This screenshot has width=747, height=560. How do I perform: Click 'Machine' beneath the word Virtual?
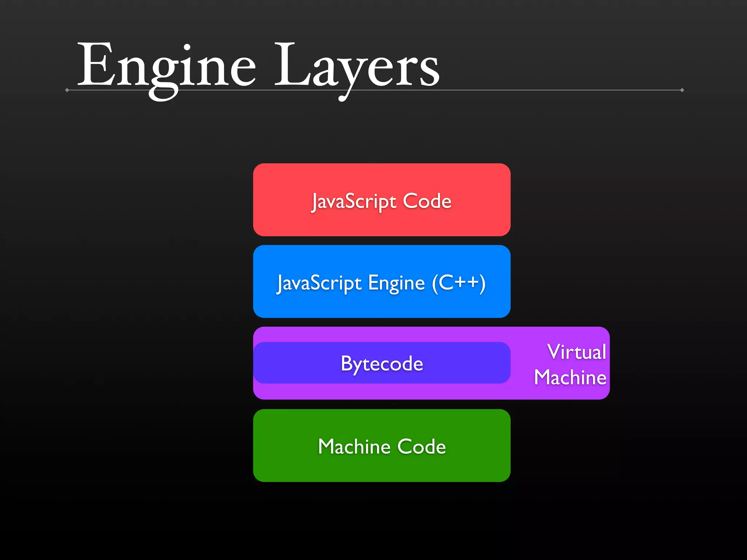(x=570, y=377)
